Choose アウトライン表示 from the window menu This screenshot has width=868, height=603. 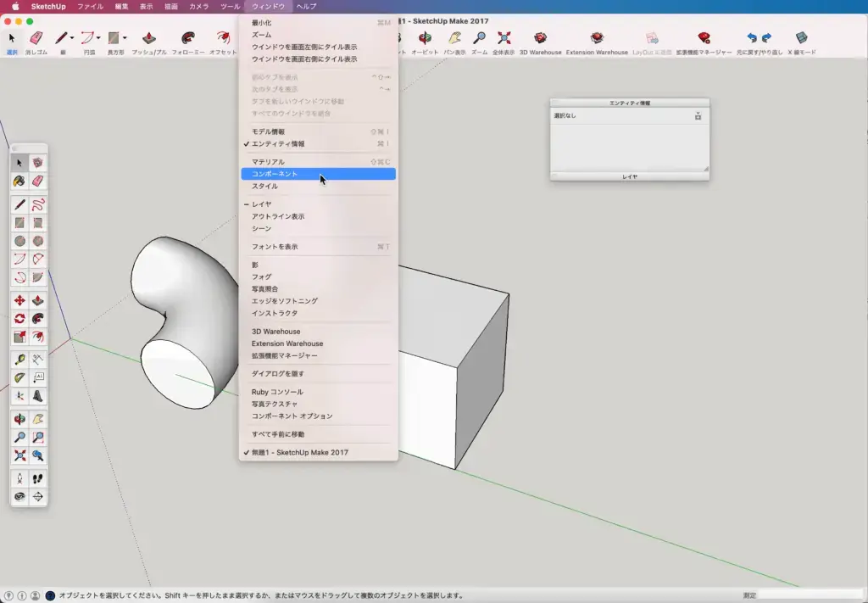tap(319, 216)
